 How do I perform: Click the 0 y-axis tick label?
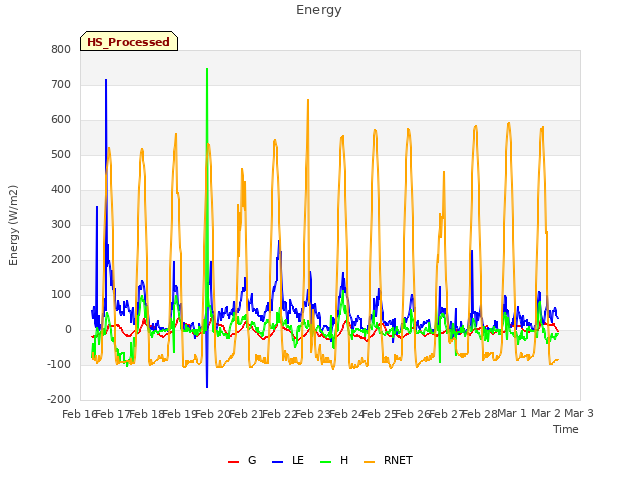(68, 330)
